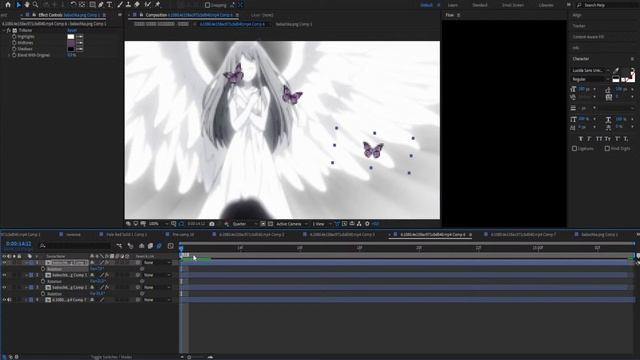Switch to the Standard workspace
The width and height of the screenshot is (640, 360).
tap(480, 5)
